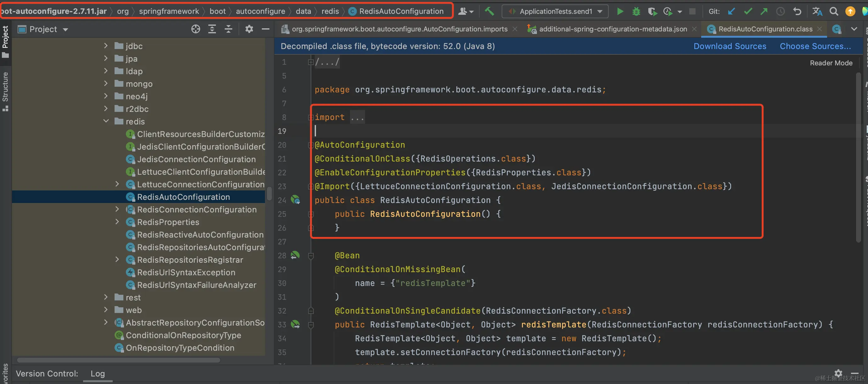Open the Log tab in Version Control
Screen dimensions: 868x384
coord(98,374)
